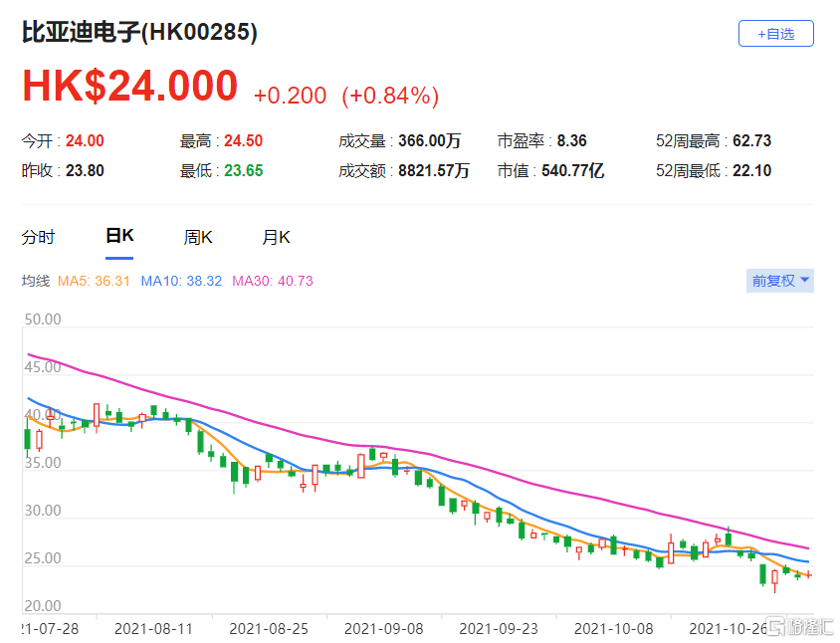Image resolution: width=840 pixels, height=643 pixels.
Task: Click the 市值 value 540.77亿
Action: pos(573,171)
